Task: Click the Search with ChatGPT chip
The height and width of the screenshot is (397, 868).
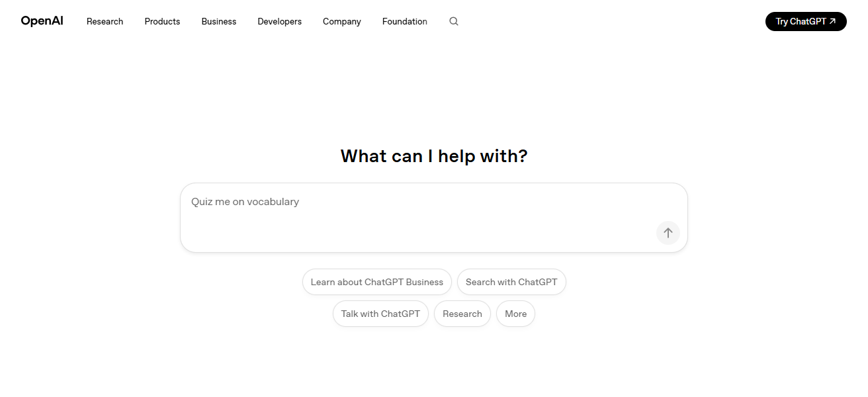Action: pos(511,282)
